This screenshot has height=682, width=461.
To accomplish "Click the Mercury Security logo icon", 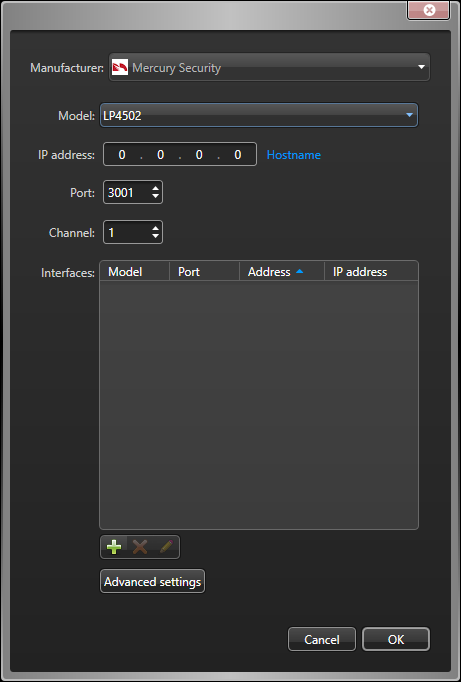I will coord(120,67).
